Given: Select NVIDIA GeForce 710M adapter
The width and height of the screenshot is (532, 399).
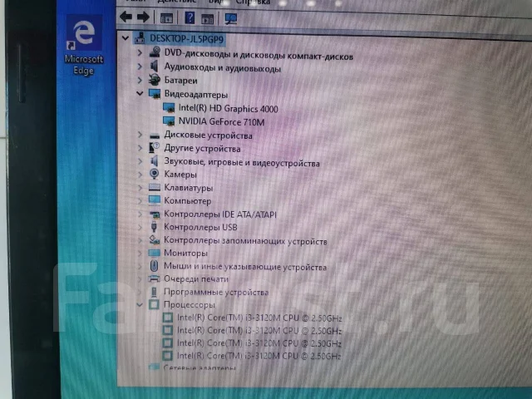Looking at the screenshot, I should [x=221, y=122].
